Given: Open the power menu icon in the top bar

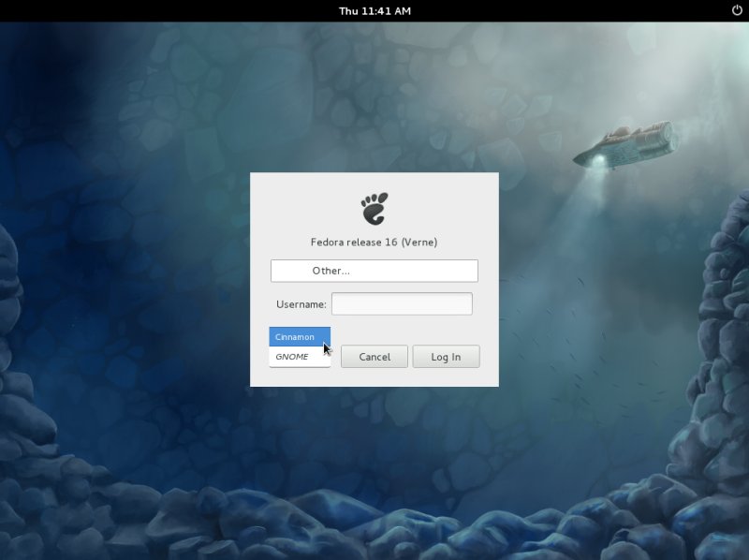Looking at the screenshot, I should [737, 10].
